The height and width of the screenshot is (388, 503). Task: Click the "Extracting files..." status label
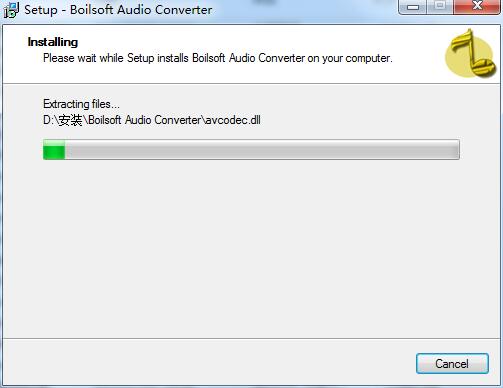81,104
